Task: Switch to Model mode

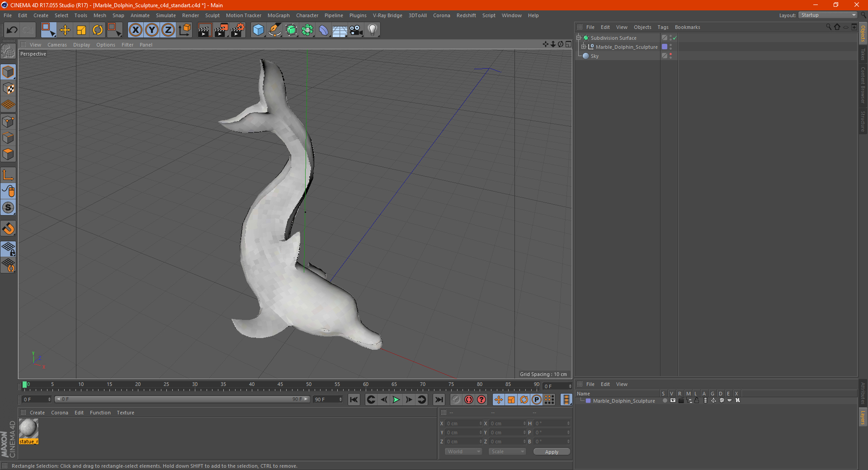Action: coord(9,72)
